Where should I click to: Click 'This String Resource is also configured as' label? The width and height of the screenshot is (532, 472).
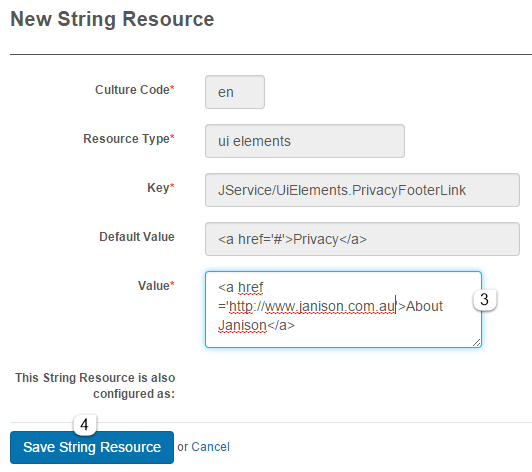coord(95,386)
